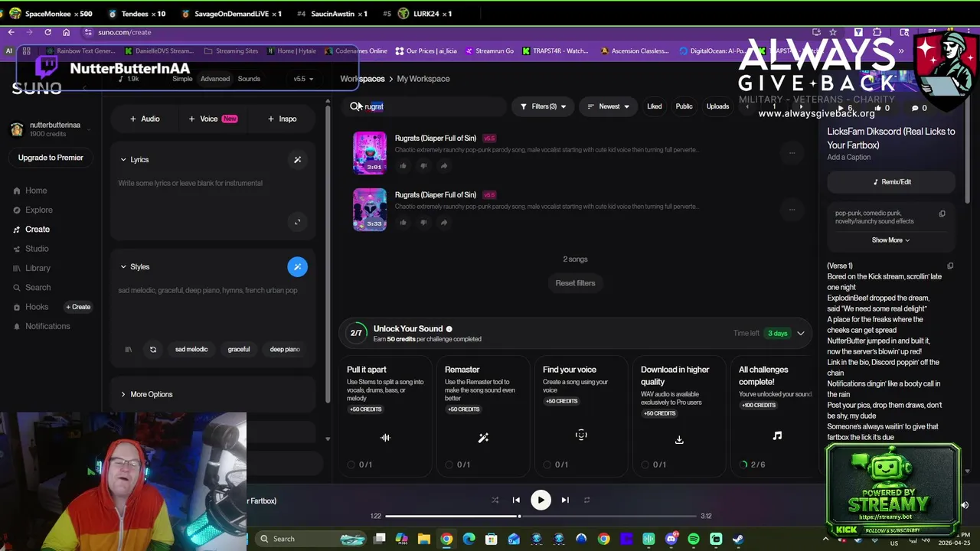
Task: Add the sad melodic style tag
Action: (x=191, y=350)
